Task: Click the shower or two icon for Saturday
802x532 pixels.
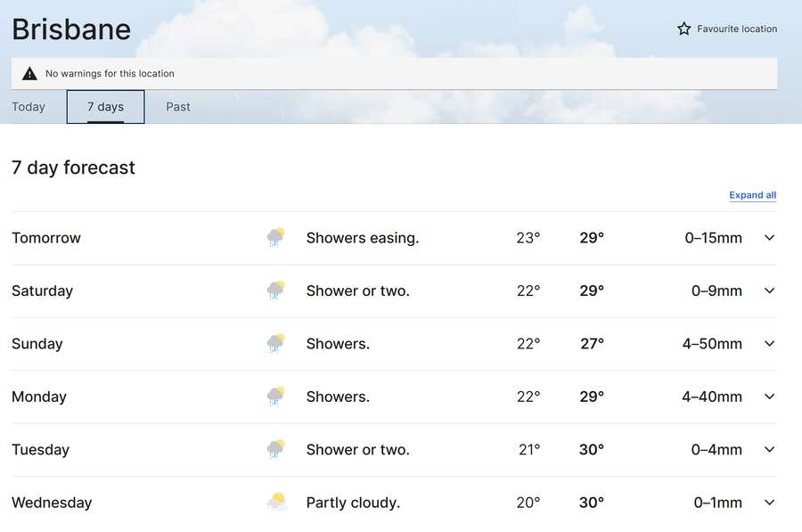Action: tap(275, 290)
